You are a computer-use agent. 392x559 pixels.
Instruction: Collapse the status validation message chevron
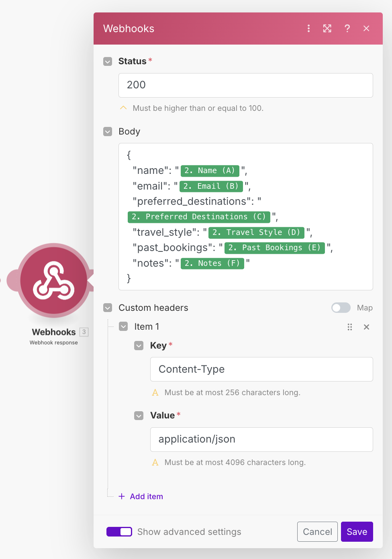123,108
